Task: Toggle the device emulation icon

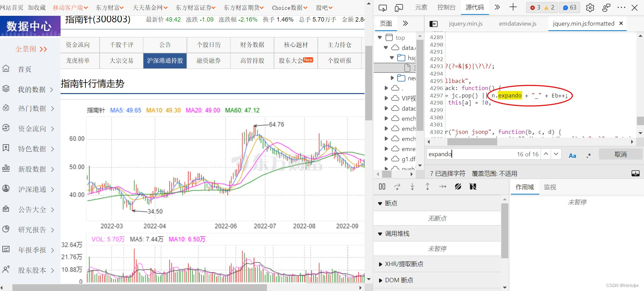Action: click(x=399, y=8)
